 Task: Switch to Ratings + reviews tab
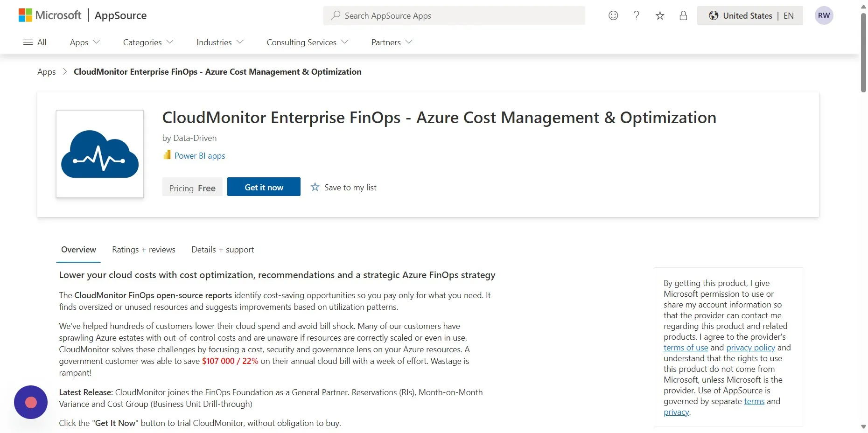(x=144, y=250)
